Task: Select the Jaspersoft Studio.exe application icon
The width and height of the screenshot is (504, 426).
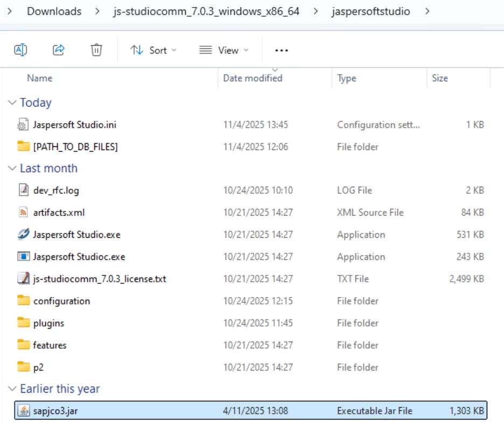Action: [23, 235]
